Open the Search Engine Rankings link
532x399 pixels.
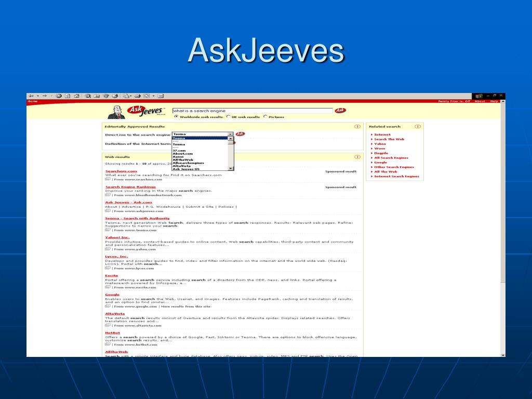click(130, 187)
